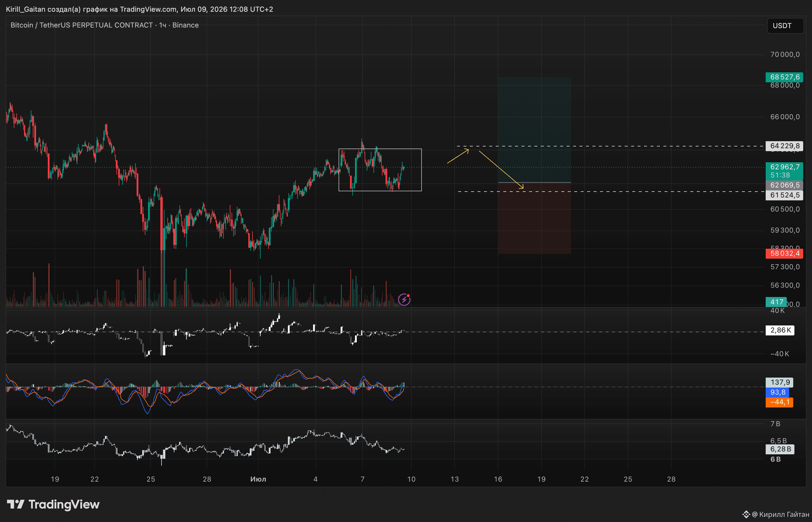Click the blue 93,8 indicator value label
The image size is (812, 522).
pos(777,392)
